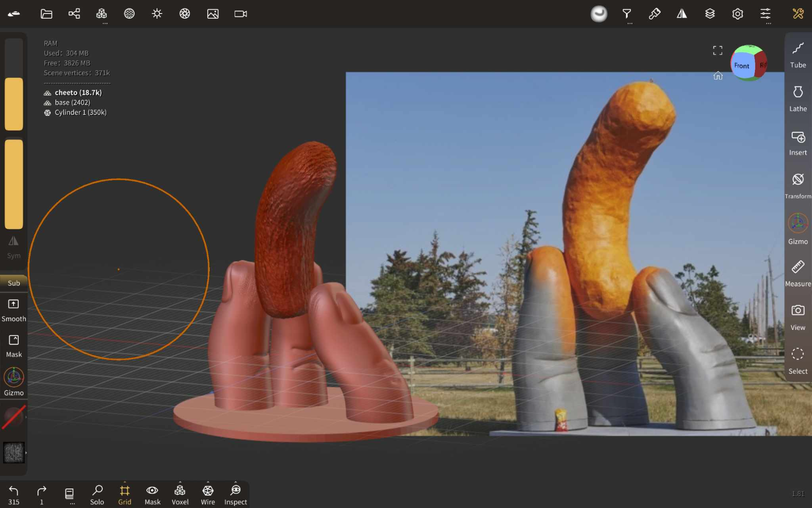Open the Nomad logo menu
This screenshot has width=812, height=508.
coord(14,14)
